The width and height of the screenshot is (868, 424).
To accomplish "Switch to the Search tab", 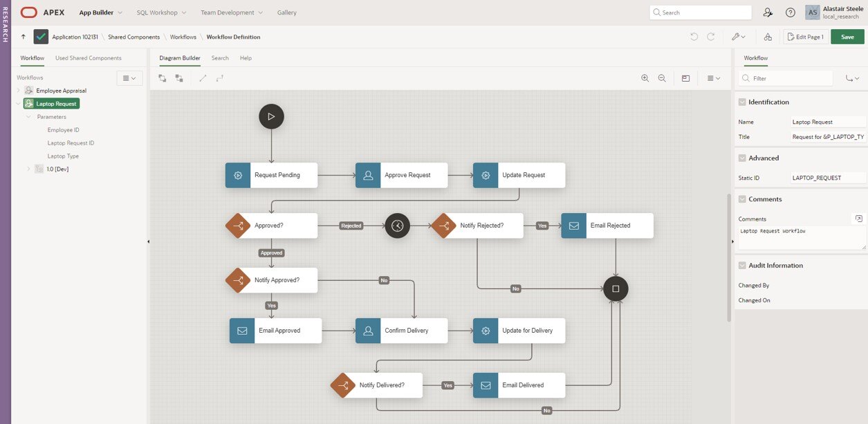I will point(220,58).
